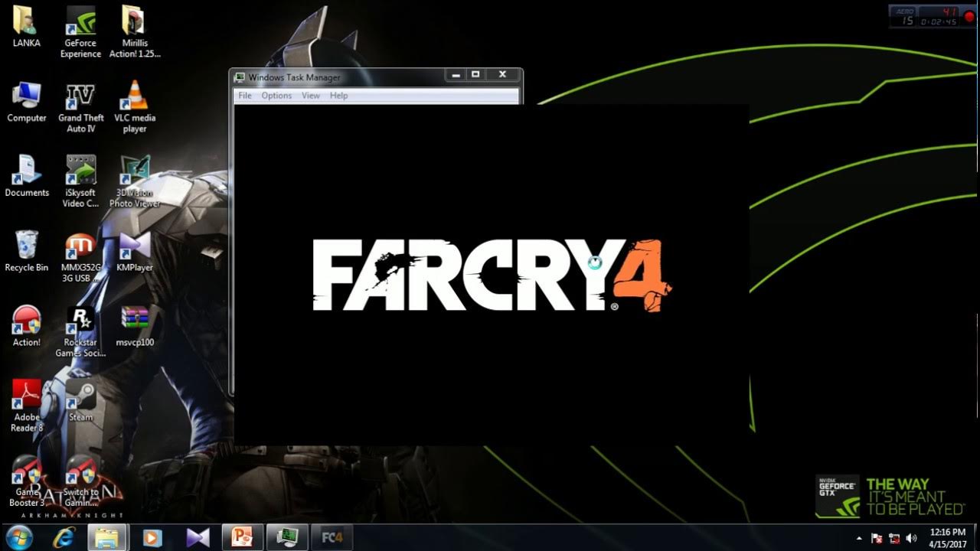Select the Recycle Bin icon

pyautogui.click(x=26, y=251)
